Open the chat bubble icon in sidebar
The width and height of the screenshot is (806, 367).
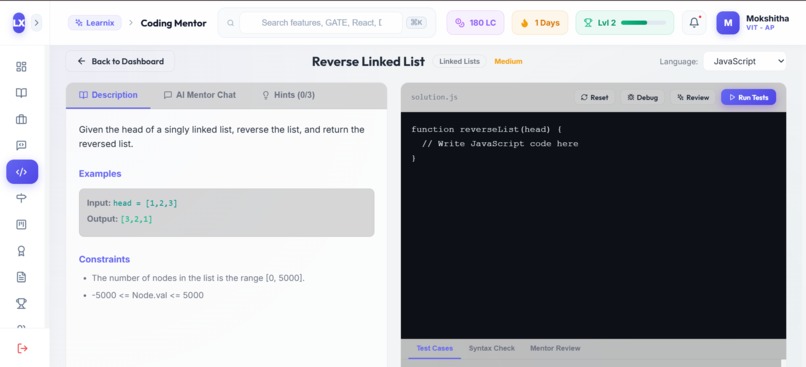(x=21, y=145)
